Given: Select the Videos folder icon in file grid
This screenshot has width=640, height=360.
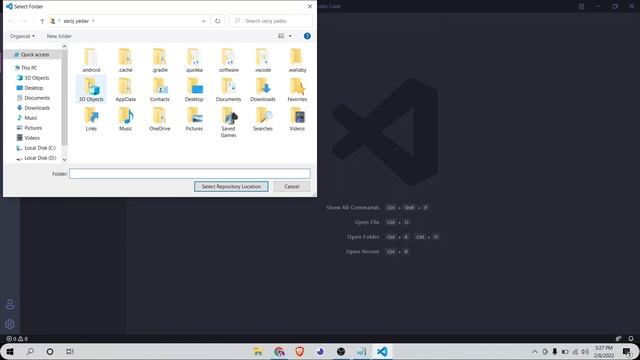Looking at the screenshot, I should point(297,119).
